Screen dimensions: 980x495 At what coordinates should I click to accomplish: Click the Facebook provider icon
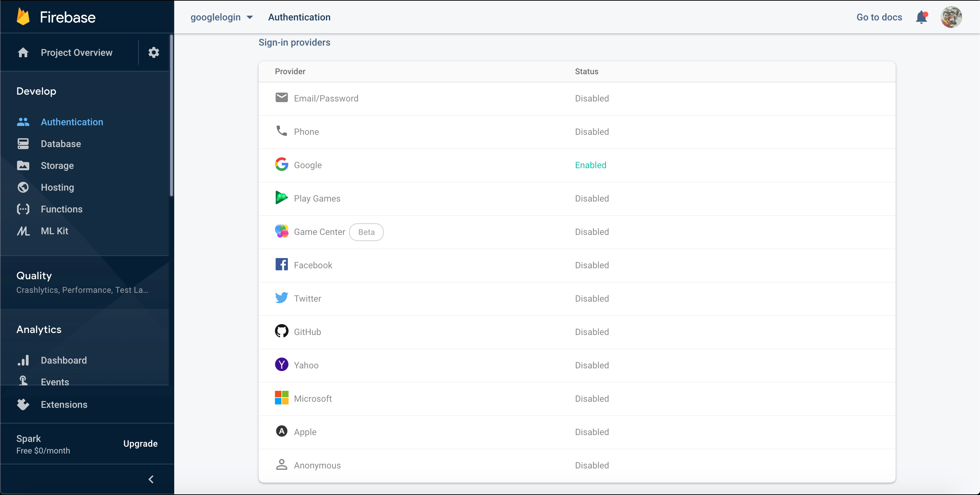281,265
